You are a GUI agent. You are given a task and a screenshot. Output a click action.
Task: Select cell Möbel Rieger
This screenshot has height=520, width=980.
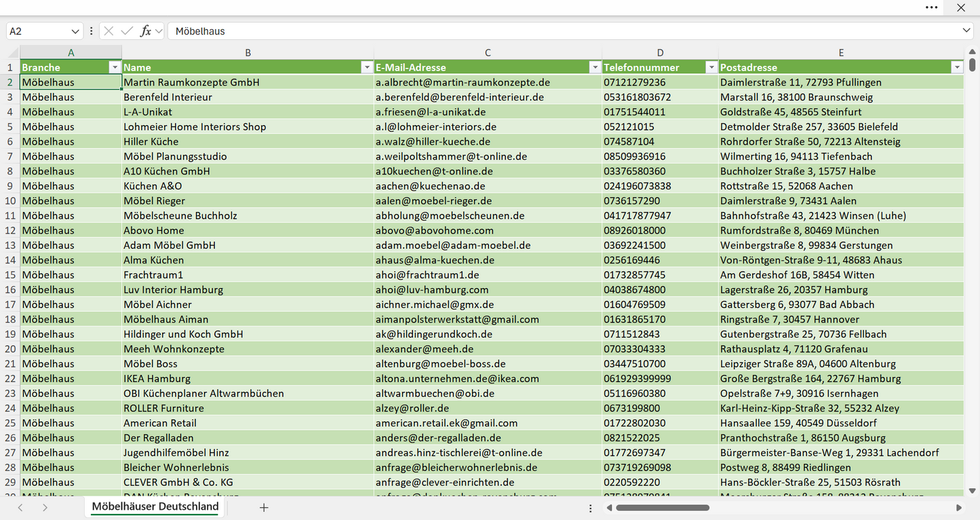[248, 201]
